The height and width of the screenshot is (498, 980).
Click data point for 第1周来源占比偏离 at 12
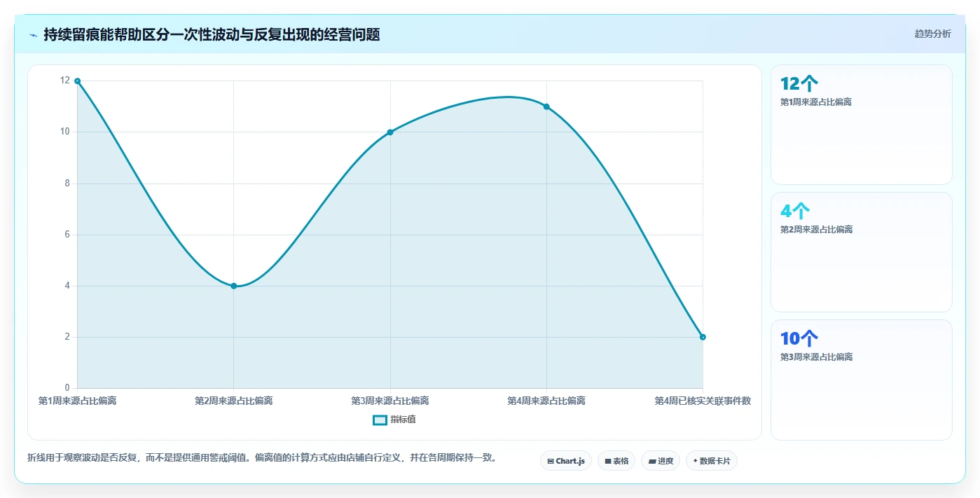click(x=77, y=81)
